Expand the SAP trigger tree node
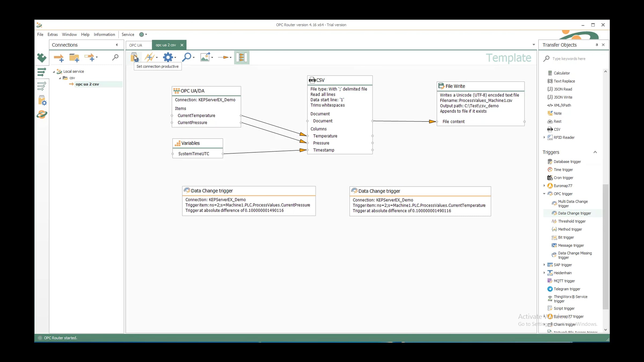The height and width of the screenshot is (362, 644). (544, 265)
